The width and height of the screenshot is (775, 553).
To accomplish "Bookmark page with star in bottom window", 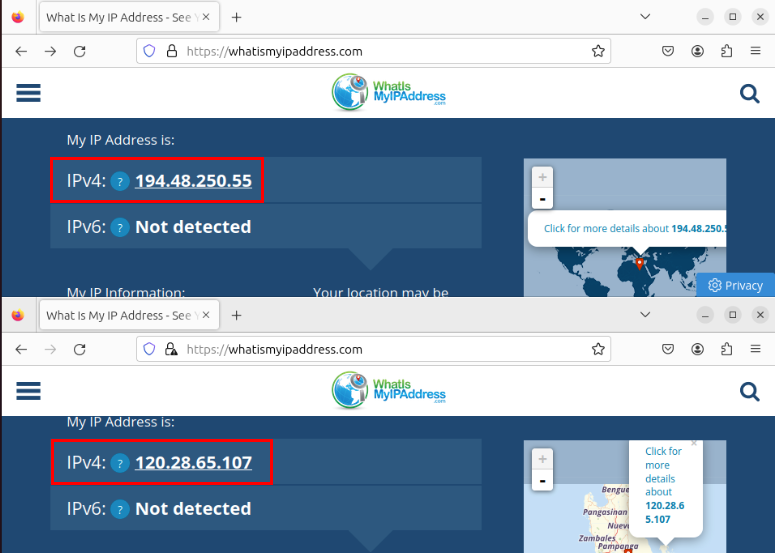I will coord(598,349).
